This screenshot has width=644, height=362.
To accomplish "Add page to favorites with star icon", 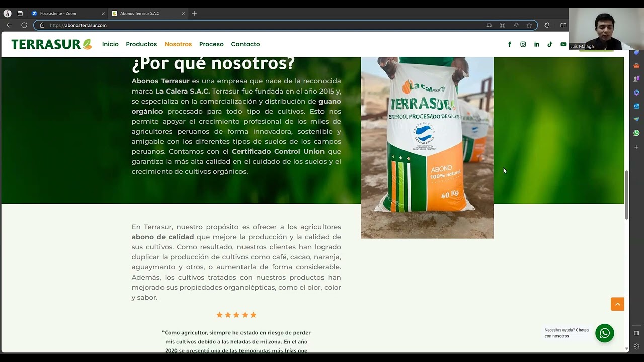I will [529, 25].
